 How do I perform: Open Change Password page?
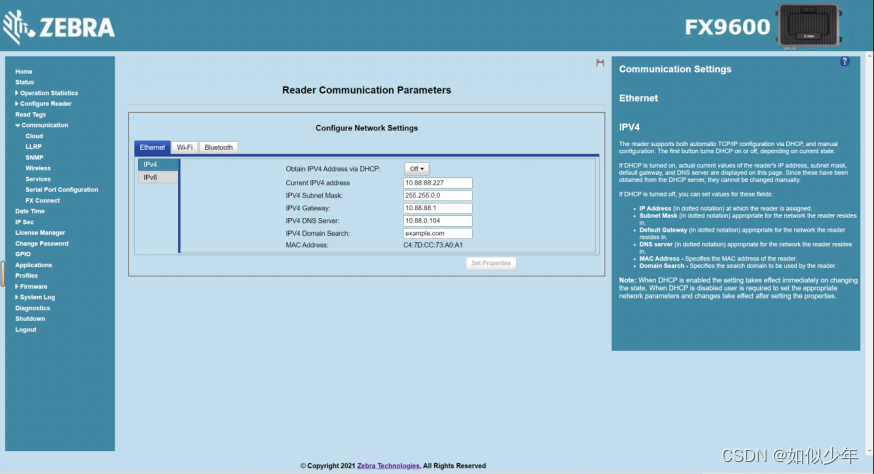[x=42, y=244]
